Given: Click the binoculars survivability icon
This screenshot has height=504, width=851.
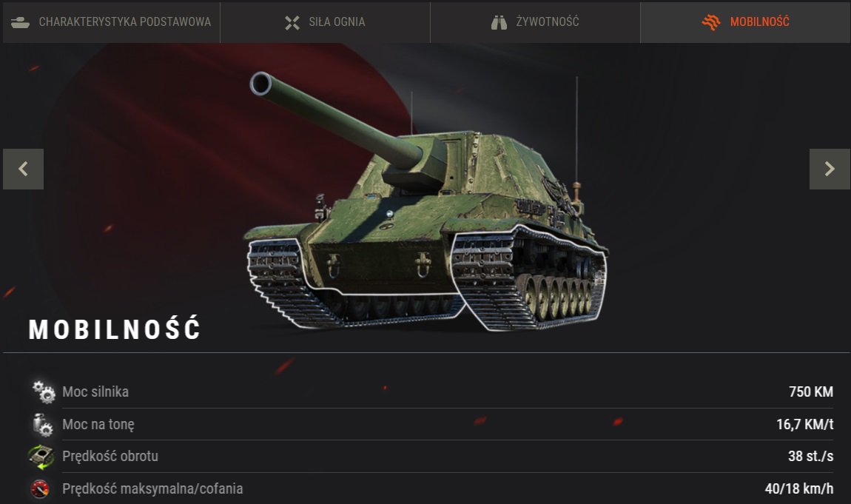Looking at the screenshot, I should [499, 22].
